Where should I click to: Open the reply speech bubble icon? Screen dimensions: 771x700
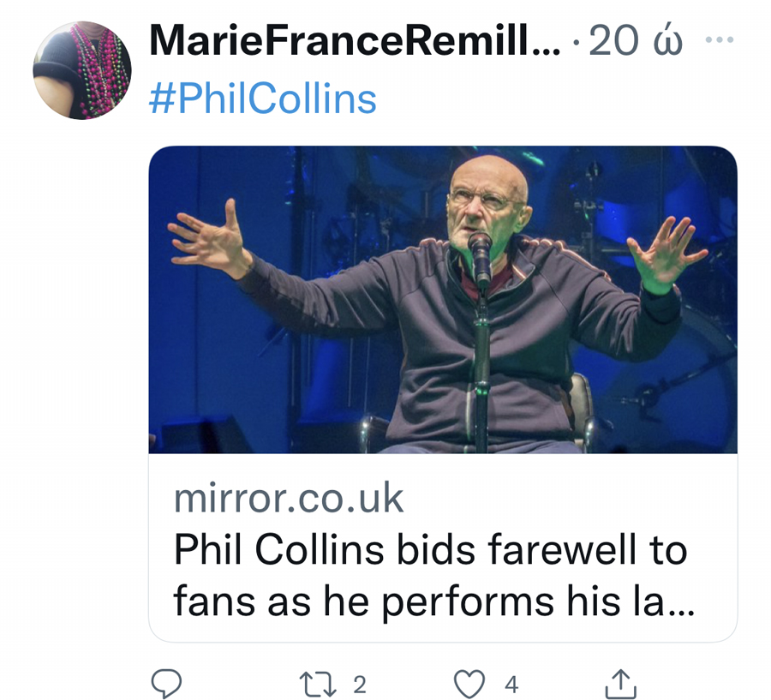166,683
